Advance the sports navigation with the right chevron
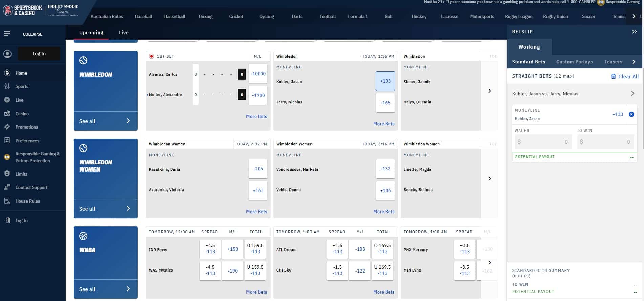 [x=634, y=16]
